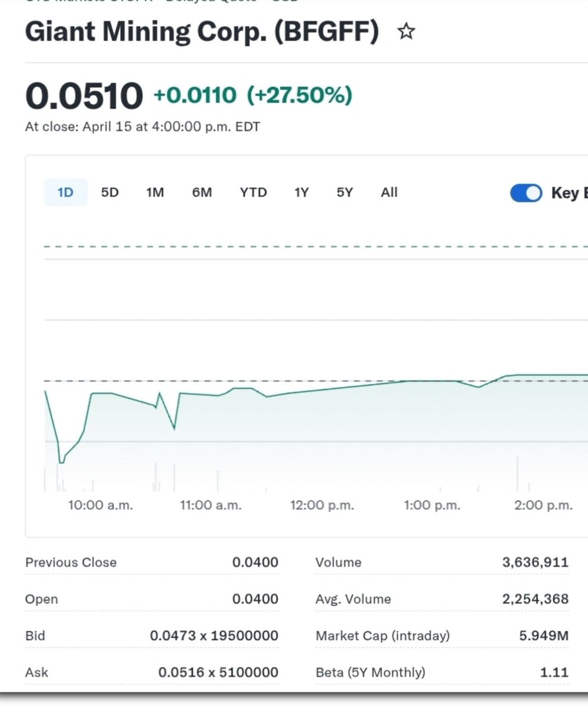This screenshot has width=588, height=706.
Task: Click the +0.0110 price change value
Action: coord(195,95)
